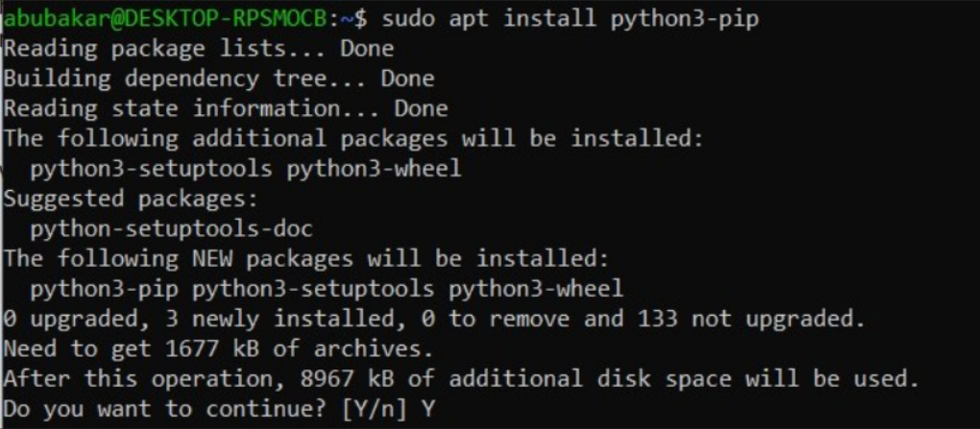Select the python-setuptools-doc suggested package text
This screenshot has width=980, height=429.
(171, 229)
